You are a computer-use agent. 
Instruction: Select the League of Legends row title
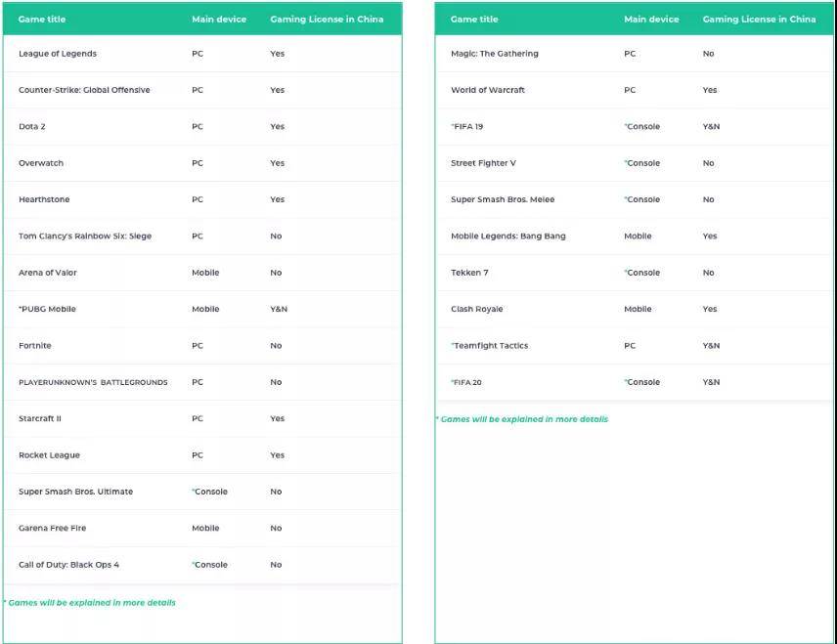58,54
